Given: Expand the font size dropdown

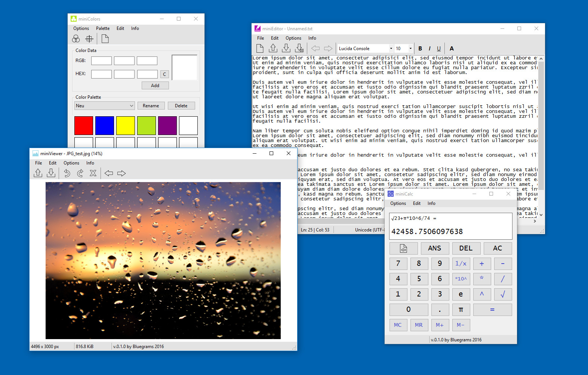Looking at the screenshot, I should pyautogui.click(x=404, y=48).
